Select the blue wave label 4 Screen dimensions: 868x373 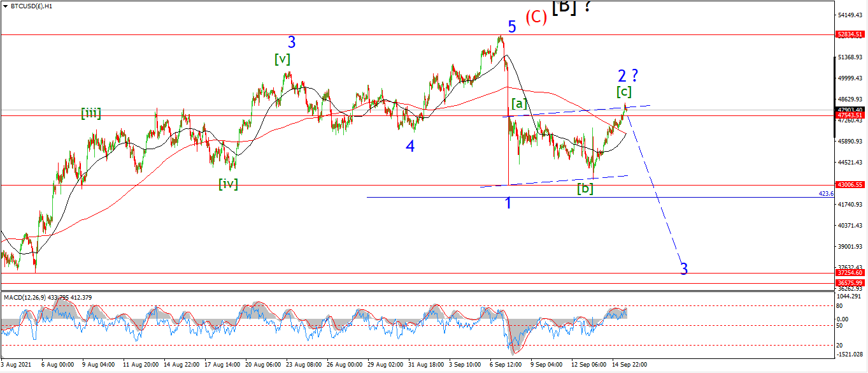(x=410, y=147)
